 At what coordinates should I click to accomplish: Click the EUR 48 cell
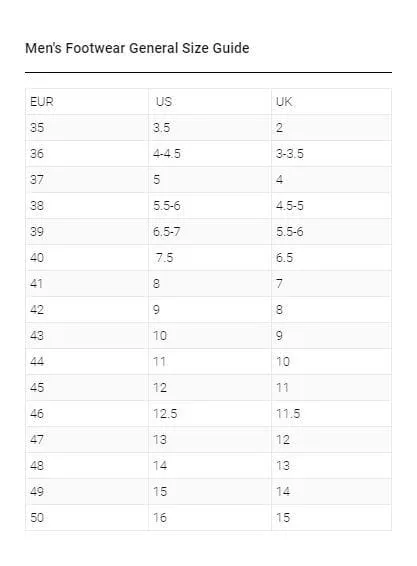click(87, 466)
